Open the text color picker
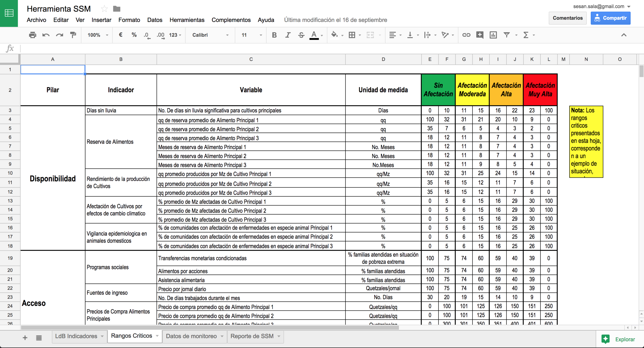The image size is (644, 348). click(x=314, y=35)
